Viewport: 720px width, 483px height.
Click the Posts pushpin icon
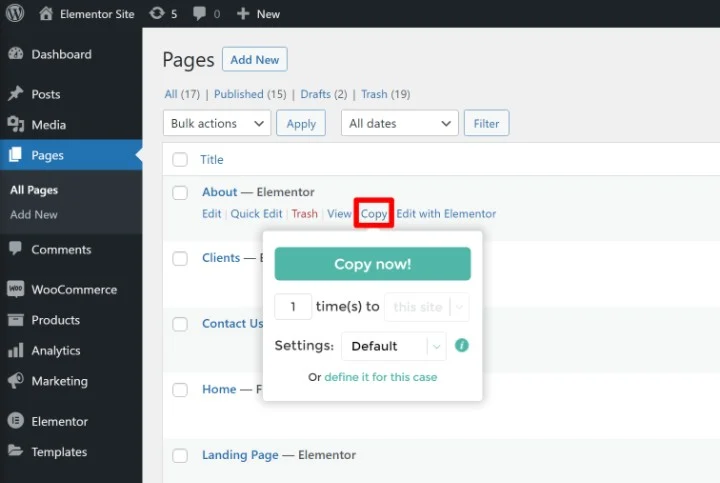click(x=16, y=94)
